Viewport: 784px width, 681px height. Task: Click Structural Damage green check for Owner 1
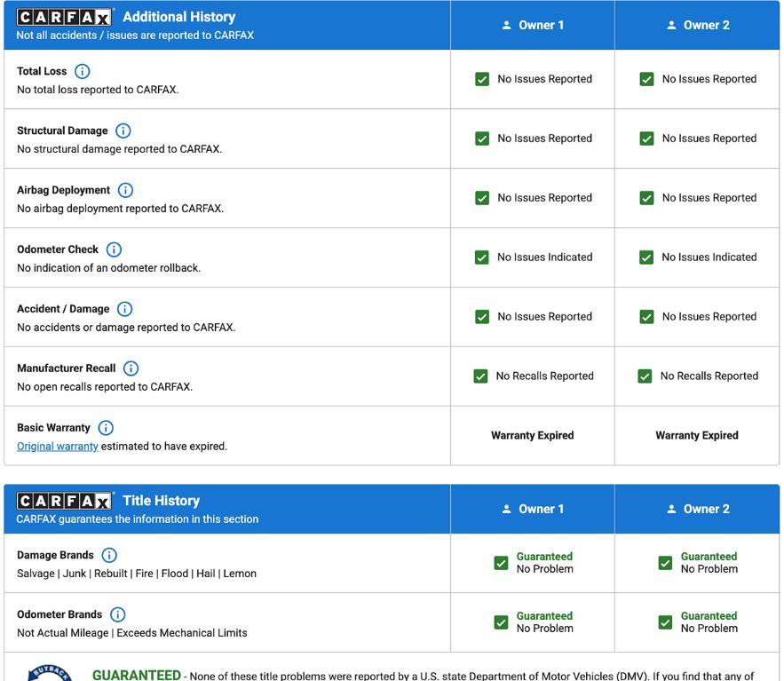click(482, 139)
